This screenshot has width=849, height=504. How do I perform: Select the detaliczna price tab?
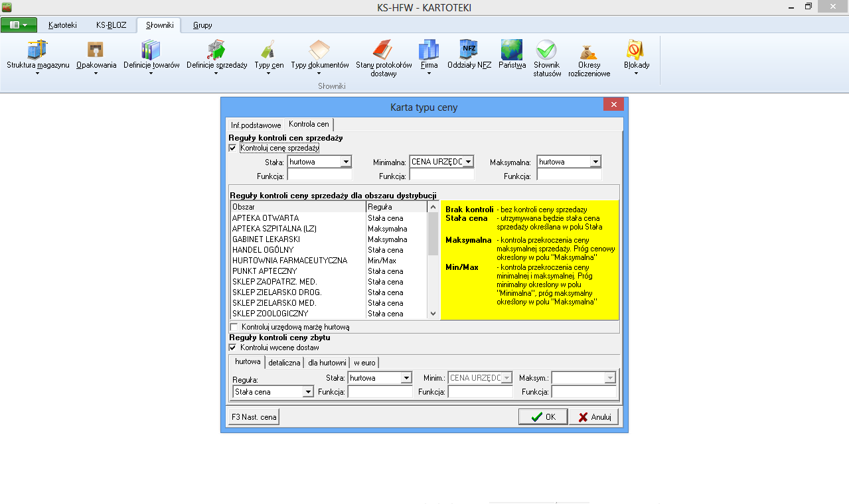pyautogui.click(x=284, y=363)
